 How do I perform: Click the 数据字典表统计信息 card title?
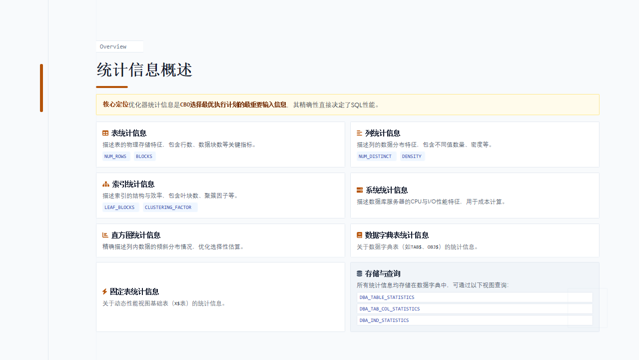pos(397,235)
